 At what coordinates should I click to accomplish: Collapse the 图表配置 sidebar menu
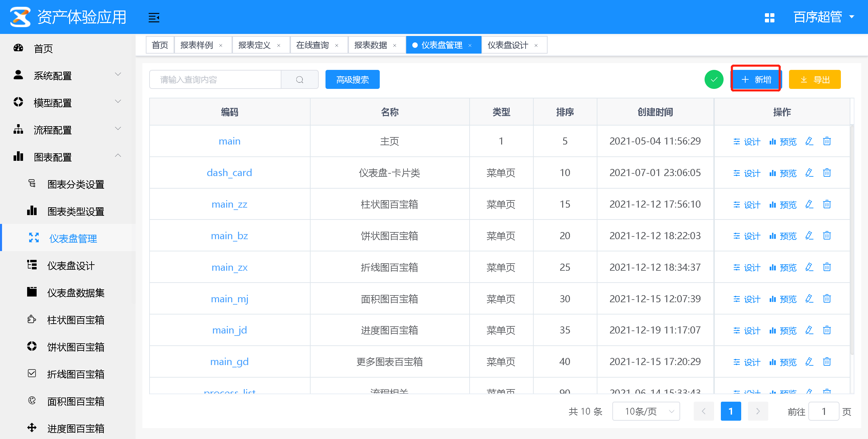pyautogui.click(x=68, y=157)
